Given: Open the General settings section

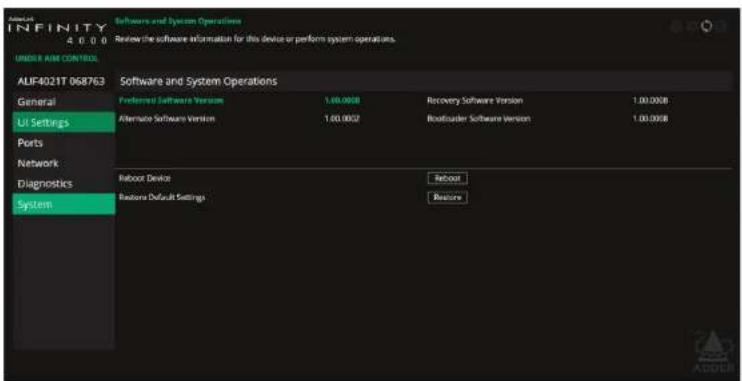Looking at the screenshot, I should tap(63, 102).
